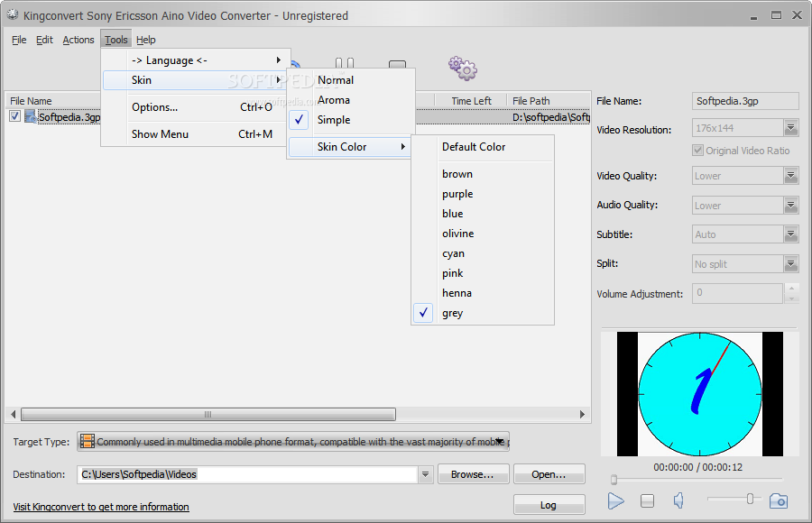Screen dimensions: 812x523
Task: Select Default Color skin color
Action: point(483,147)
